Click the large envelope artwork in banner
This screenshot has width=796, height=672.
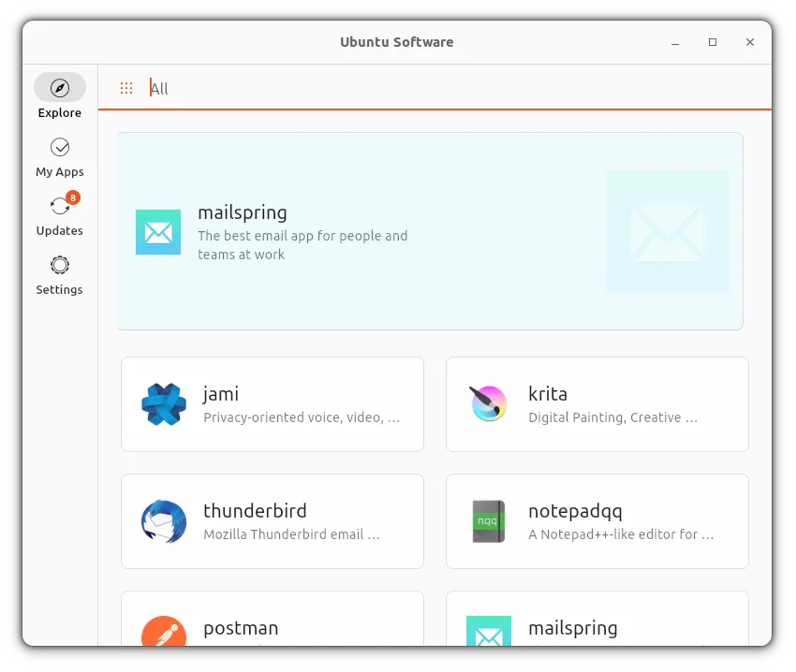click(x=667, y=230)
